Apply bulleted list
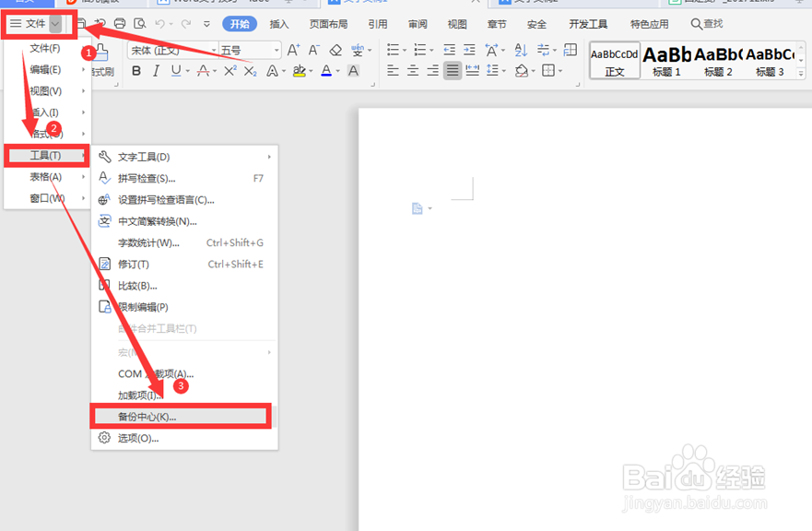Image resolution: width=812 pixels, height=531 pixels. click(393, 51)
